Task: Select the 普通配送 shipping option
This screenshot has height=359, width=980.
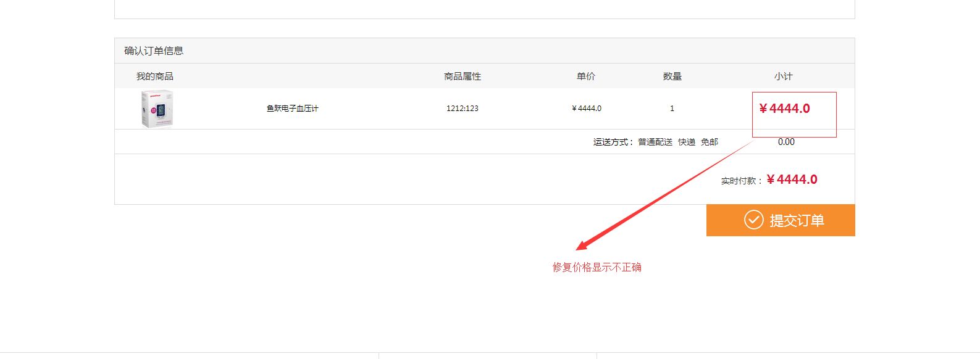Action: [655, 142]
